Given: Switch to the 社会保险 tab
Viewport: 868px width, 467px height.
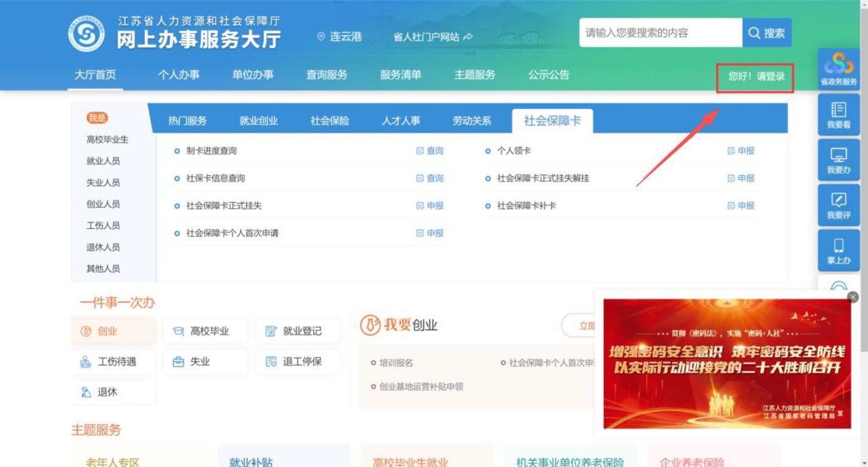Looking at the screenshot, I should 329,121.
